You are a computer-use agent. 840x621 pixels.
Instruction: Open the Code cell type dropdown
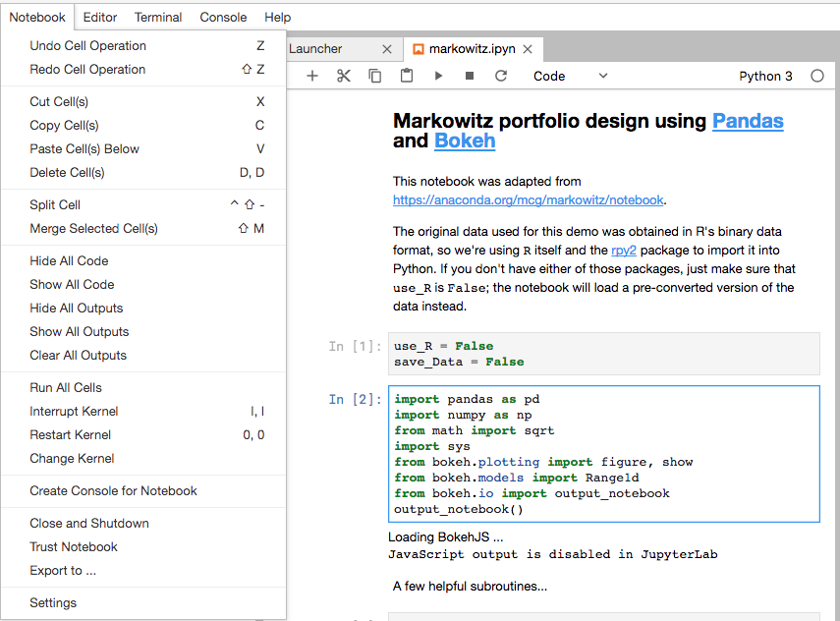pos(570,76)
